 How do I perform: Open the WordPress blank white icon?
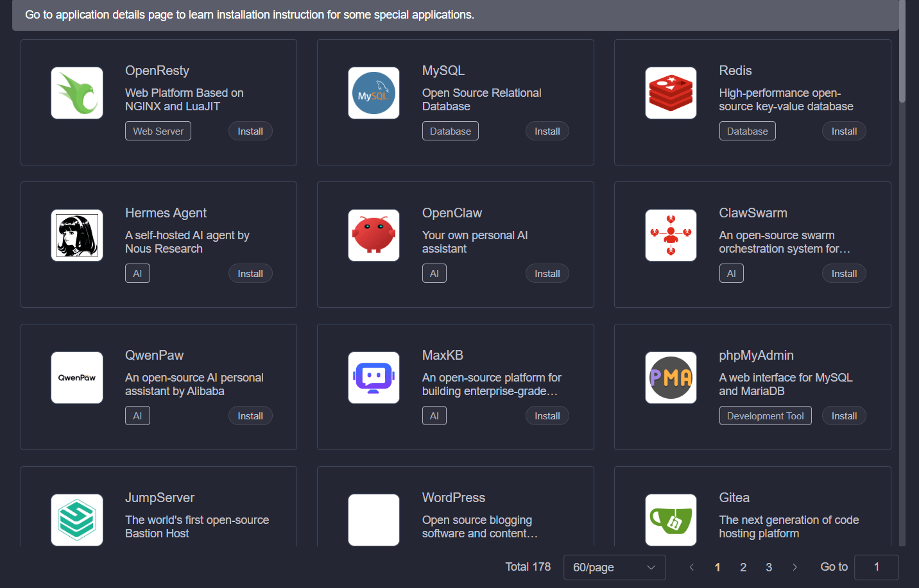tap(374, 520)
